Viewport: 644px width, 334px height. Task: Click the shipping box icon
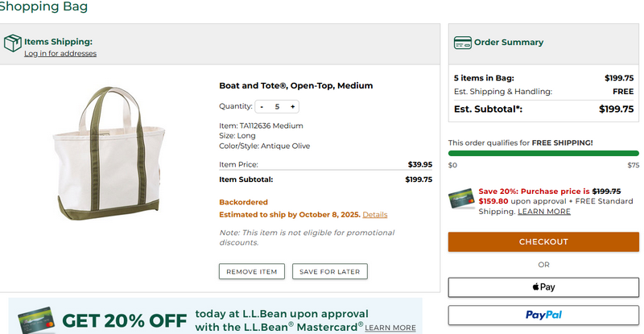tap(13, 43)
